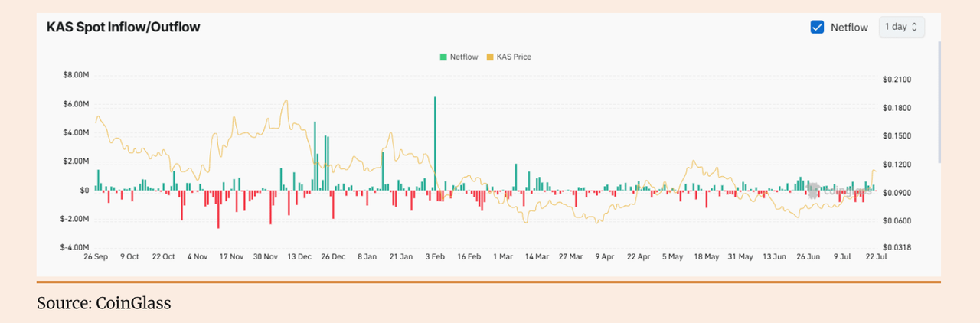Click the 18 May date axis label
The image size is (980, 323).
coord(706,257)
